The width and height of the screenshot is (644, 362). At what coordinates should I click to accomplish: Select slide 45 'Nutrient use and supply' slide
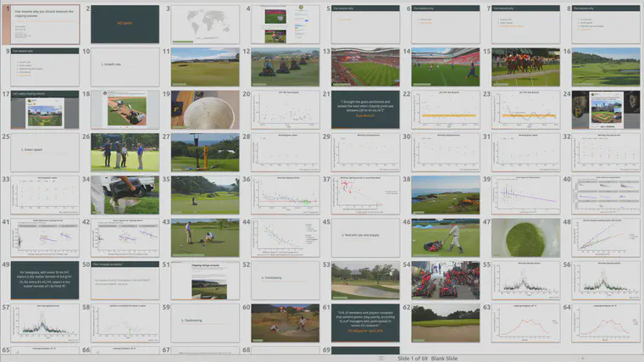[365, 238]
